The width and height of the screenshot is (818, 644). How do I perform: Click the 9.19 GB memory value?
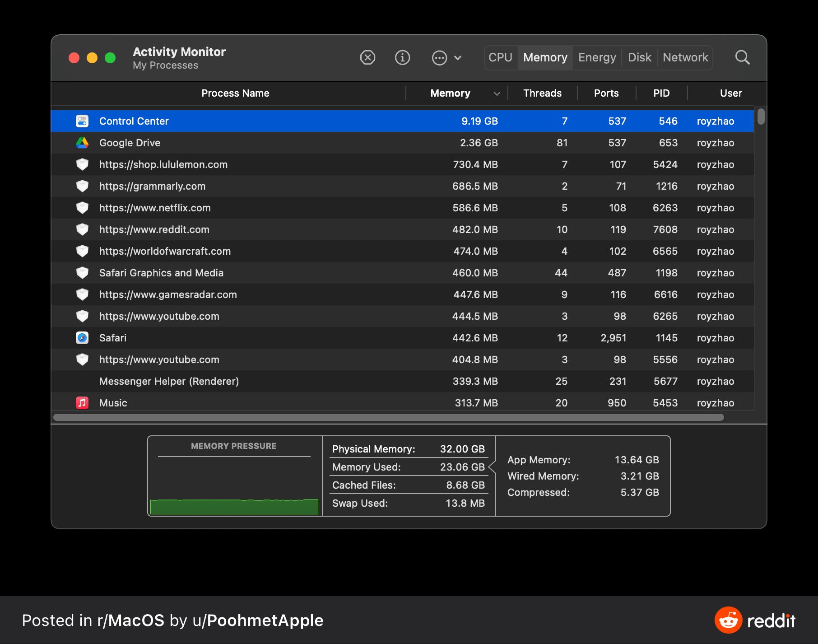pyautogui.click(x=479, y=121)
